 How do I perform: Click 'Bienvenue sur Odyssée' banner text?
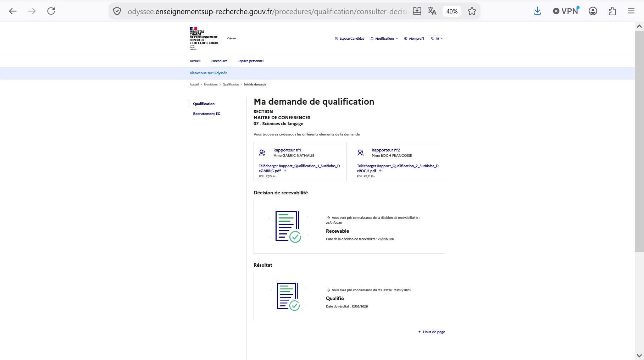click(x=209, y=73)
